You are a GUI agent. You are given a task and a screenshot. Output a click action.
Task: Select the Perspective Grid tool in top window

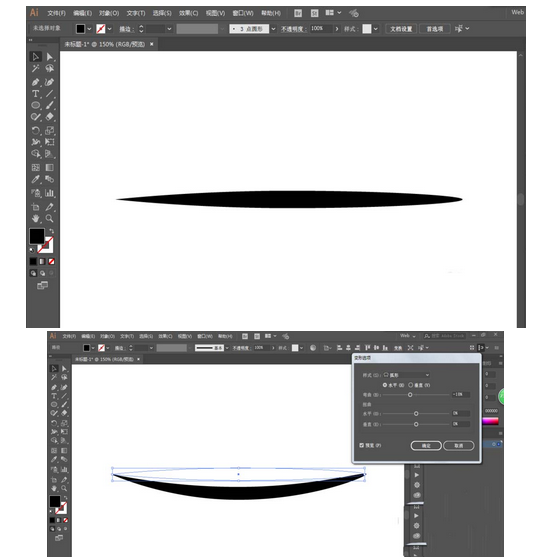coord(49,154)
